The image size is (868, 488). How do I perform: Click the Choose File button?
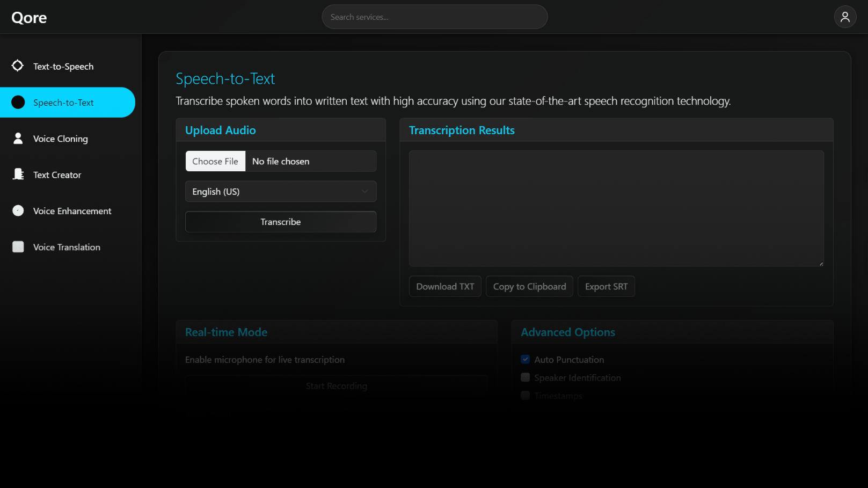tap(215, 161)
